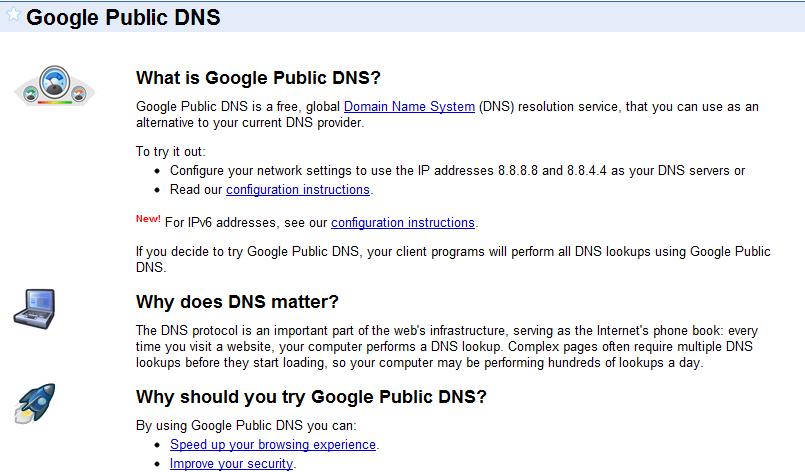Click the 'Why does DNS matter?' heading

point(237,302)
